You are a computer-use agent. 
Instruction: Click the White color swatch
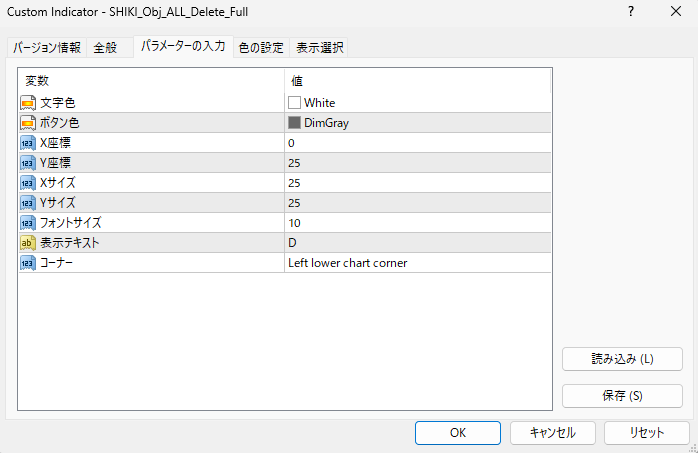(295, 103)
